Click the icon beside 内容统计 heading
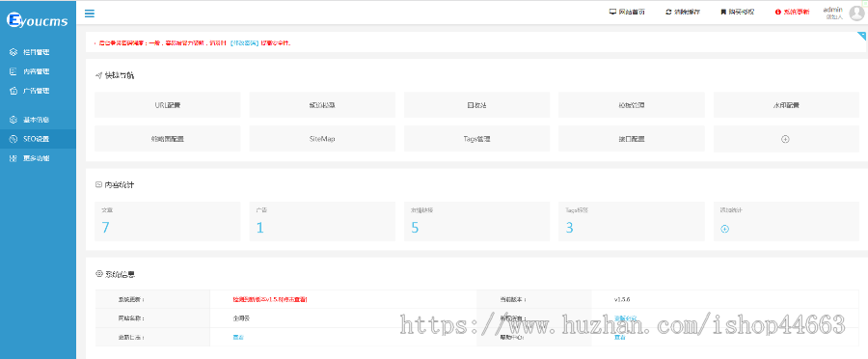 98,184
